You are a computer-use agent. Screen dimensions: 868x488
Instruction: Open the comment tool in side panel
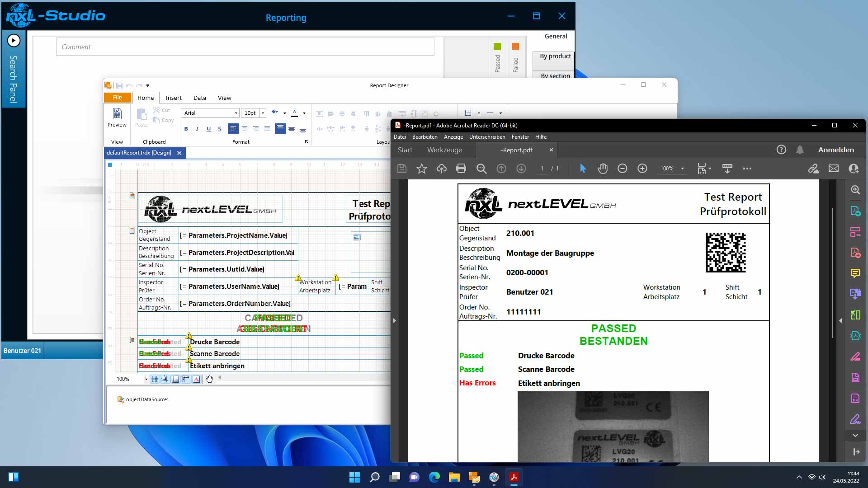point(855,273)
